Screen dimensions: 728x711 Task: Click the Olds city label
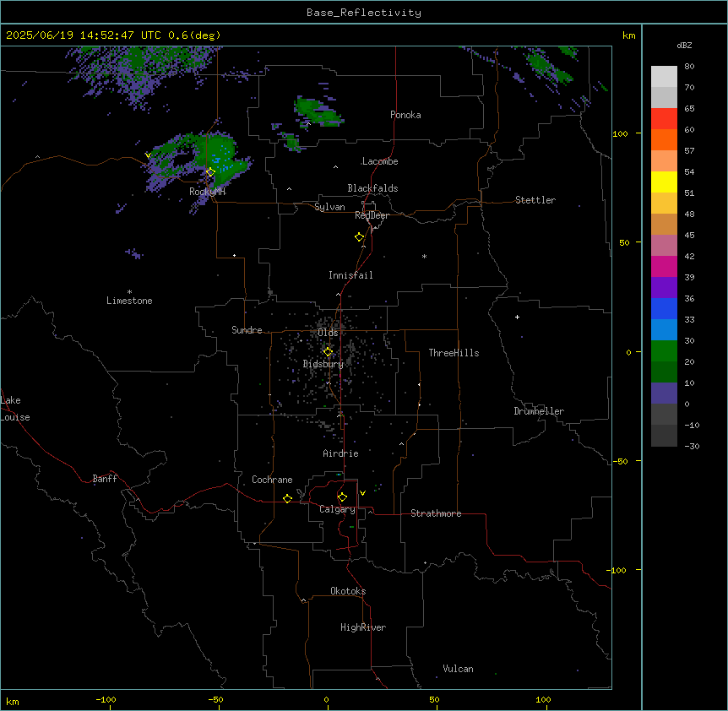(x=328, y=333)
